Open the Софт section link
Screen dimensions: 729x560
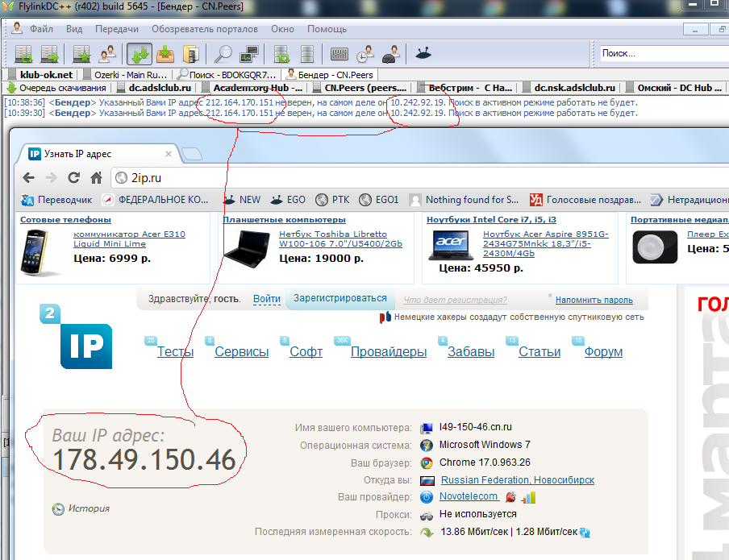pyautogui.click(x=306, y=352)
